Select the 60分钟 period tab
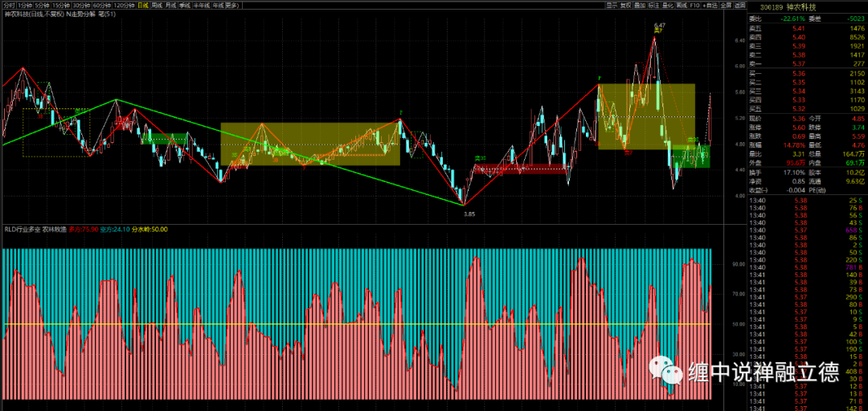This screenshot has width=868, height=411. pyautogui.click(x=102, y=6)
